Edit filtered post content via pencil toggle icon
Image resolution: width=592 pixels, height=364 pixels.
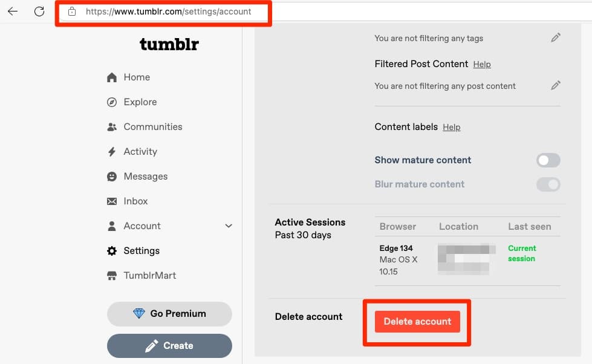click(556, 85)
